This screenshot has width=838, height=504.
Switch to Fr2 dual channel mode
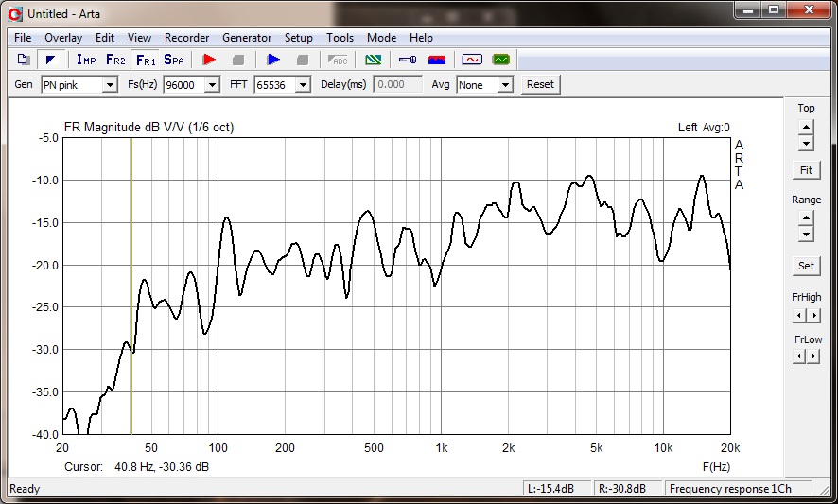(x=115, y=60)
